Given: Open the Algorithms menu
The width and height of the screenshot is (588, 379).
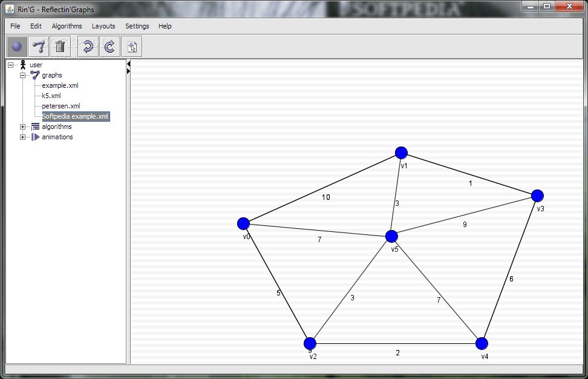Looking at the screenshot, I should click(x=67, y=26).
